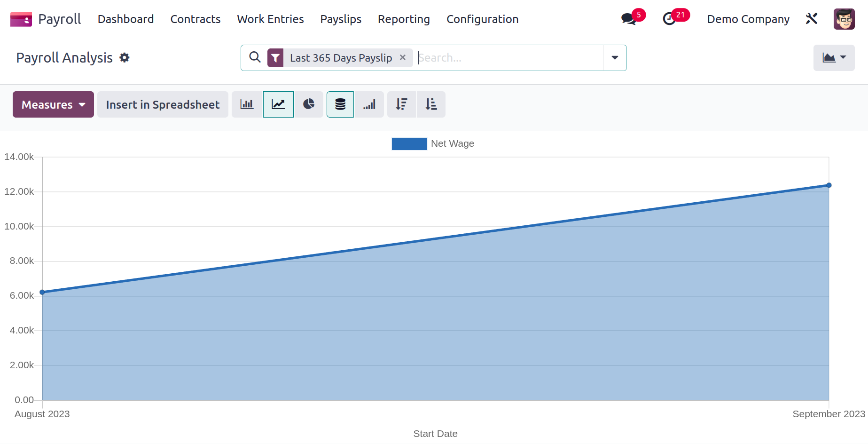Click the filter funnel icon

tap(275, 58)
